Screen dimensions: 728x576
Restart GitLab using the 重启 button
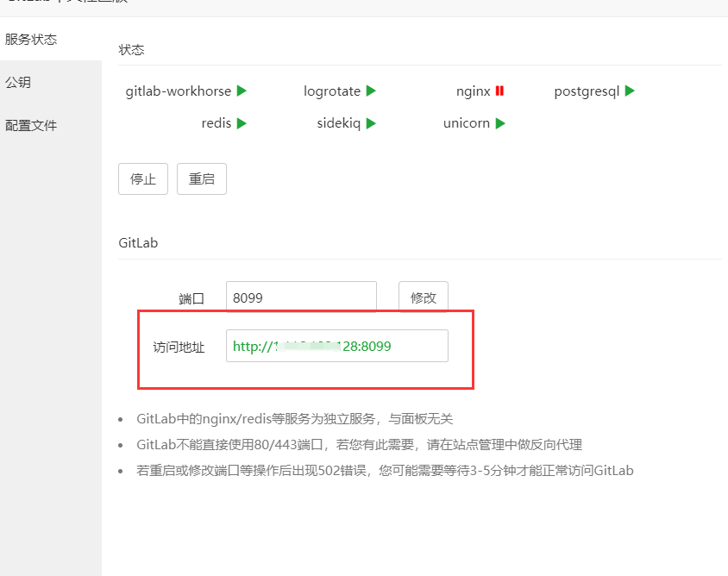coord(202,178)
